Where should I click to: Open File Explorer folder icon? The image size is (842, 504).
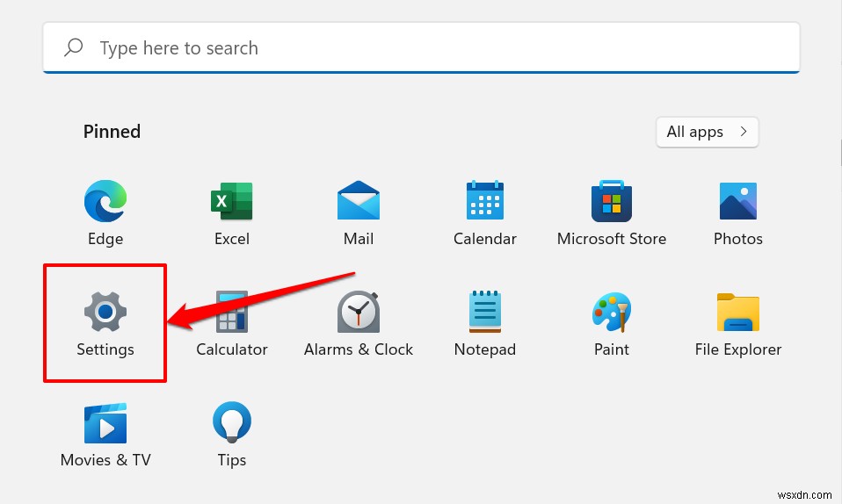tap(738, 312)
